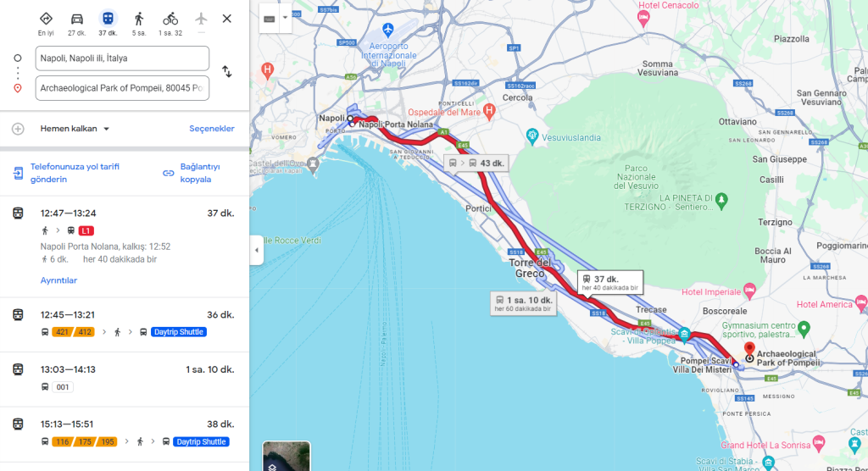
Task: Select the 'En iyi' best route icon
Action: click(x=46, y=19)
